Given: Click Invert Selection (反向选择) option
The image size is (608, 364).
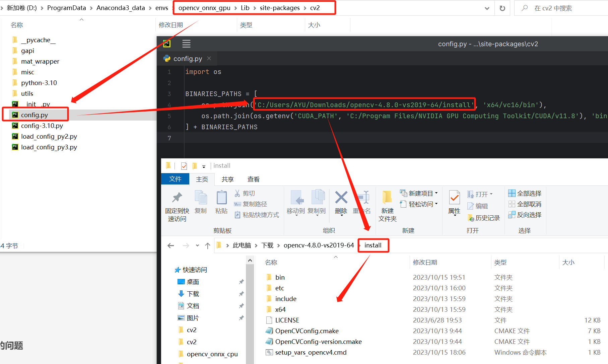Looking at the screenshot, I should tap(525, 215).
